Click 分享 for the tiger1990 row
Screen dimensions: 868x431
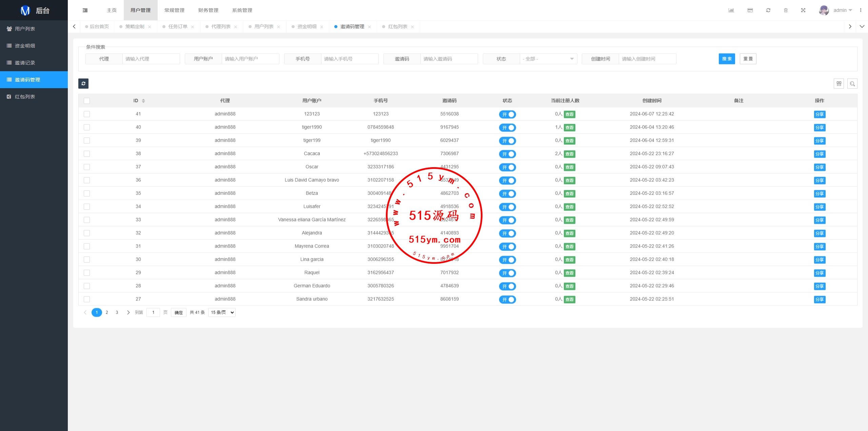click(x=819, y=128)
